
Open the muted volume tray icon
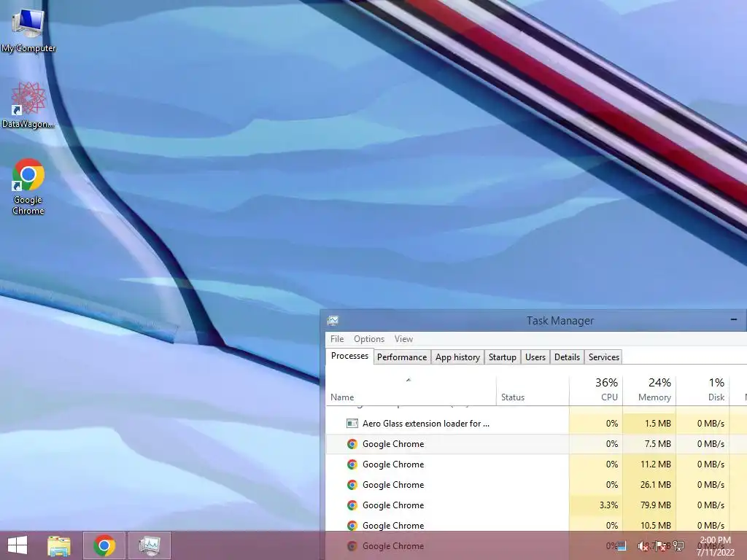coord(643,546)
